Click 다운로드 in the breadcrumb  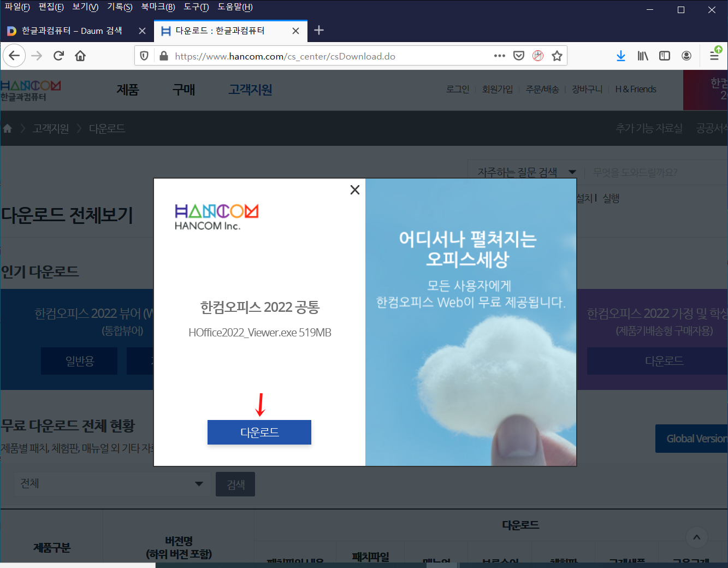pyautogui.click(x=107, y=128)
